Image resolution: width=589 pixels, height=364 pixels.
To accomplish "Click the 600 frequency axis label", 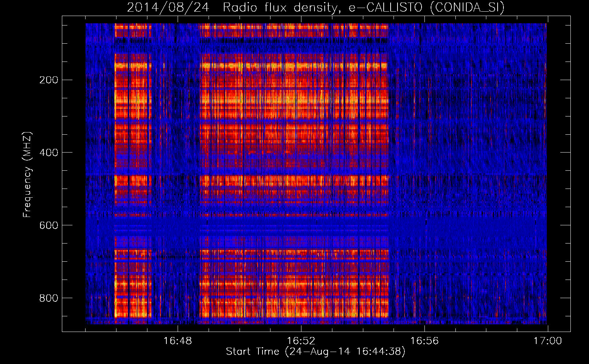I will pos(49,225).
